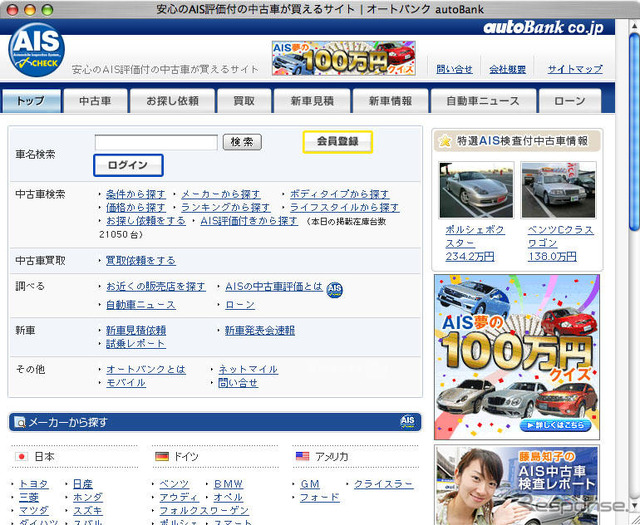Click 日産 maker link
The height and width of the screenshot is (525, 640).
pyautogui.click(x=83, y=484)
